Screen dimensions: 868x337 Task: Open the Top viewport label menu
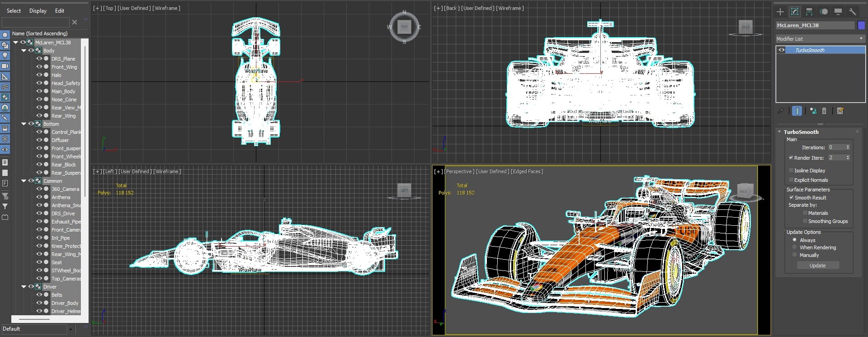[x=109, y=8]
